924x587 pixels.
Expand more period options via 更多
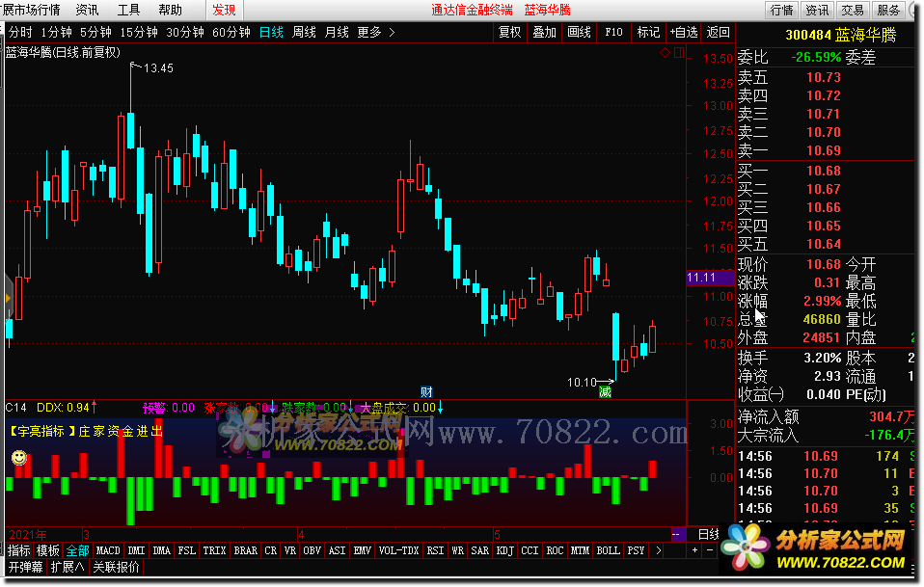(x=376, y=33)
